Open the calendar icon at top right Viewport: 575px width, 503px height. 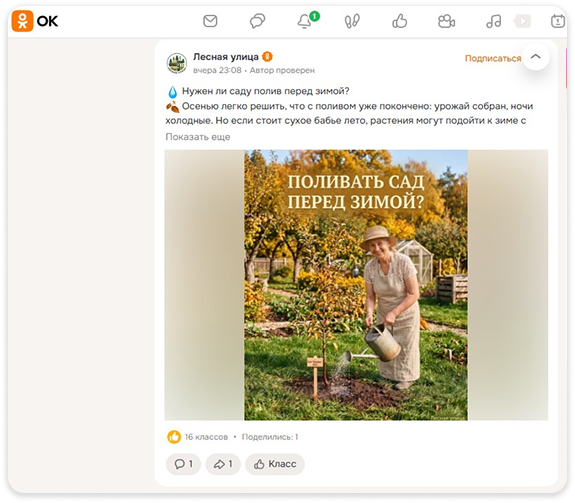[x=558, y=21]
